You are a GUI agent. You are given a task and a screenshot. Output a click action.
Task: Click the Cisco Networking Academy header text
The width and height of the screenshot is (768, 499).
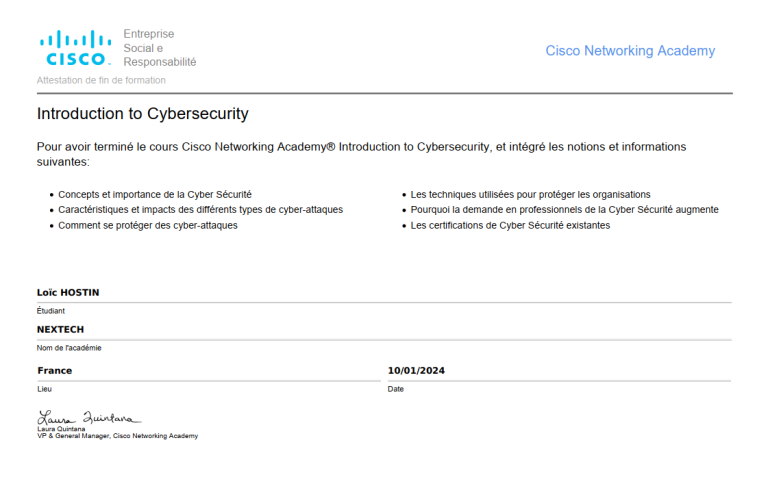[630, 50]
